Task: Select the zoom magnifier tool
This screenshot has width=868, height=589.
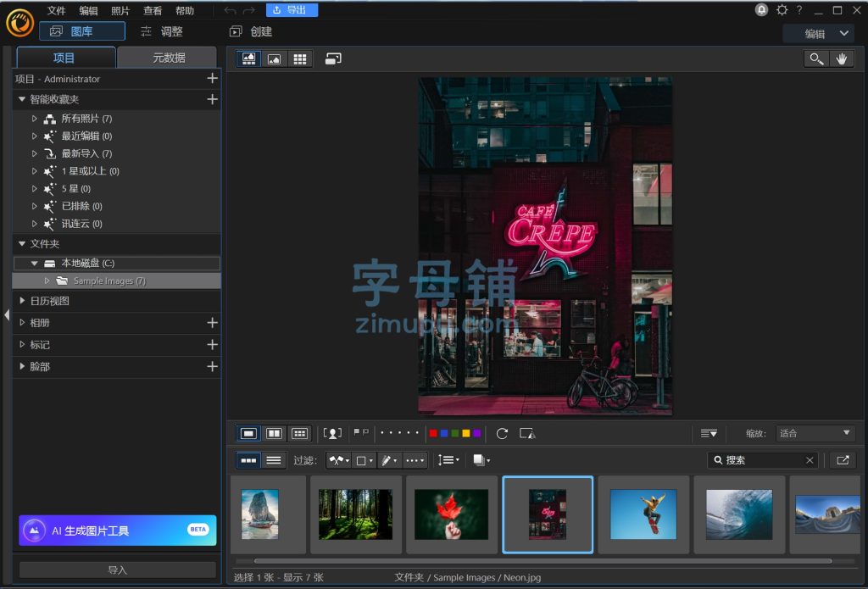Action: pos(816,58)
